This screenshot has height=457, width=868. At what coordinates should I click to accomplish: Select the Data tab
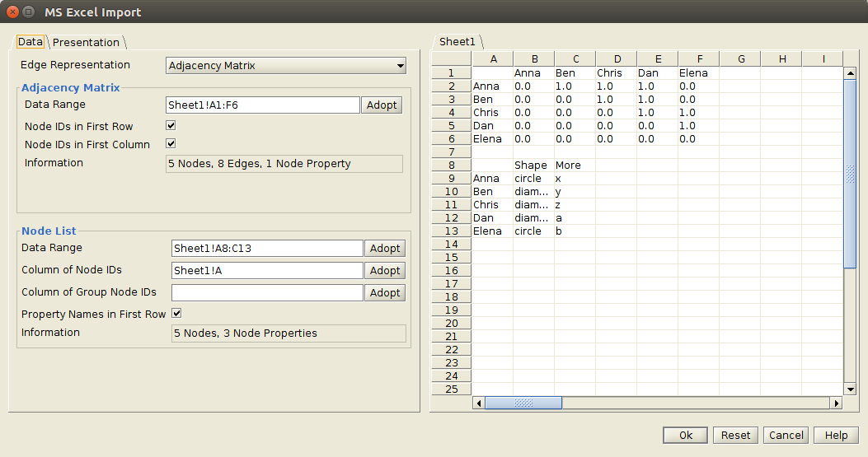[x=30, y=42]
